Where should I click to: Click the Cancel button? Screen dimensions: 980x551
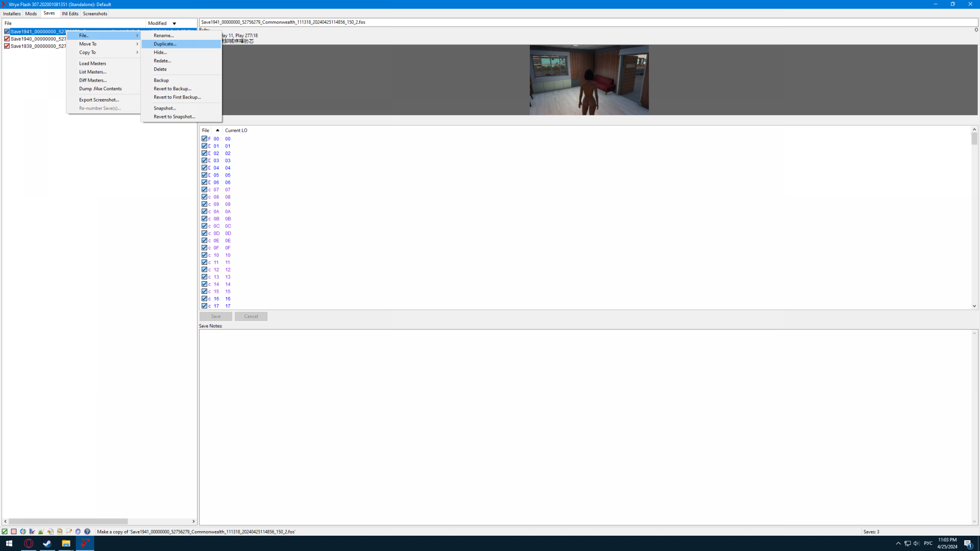tap(251, 316)
